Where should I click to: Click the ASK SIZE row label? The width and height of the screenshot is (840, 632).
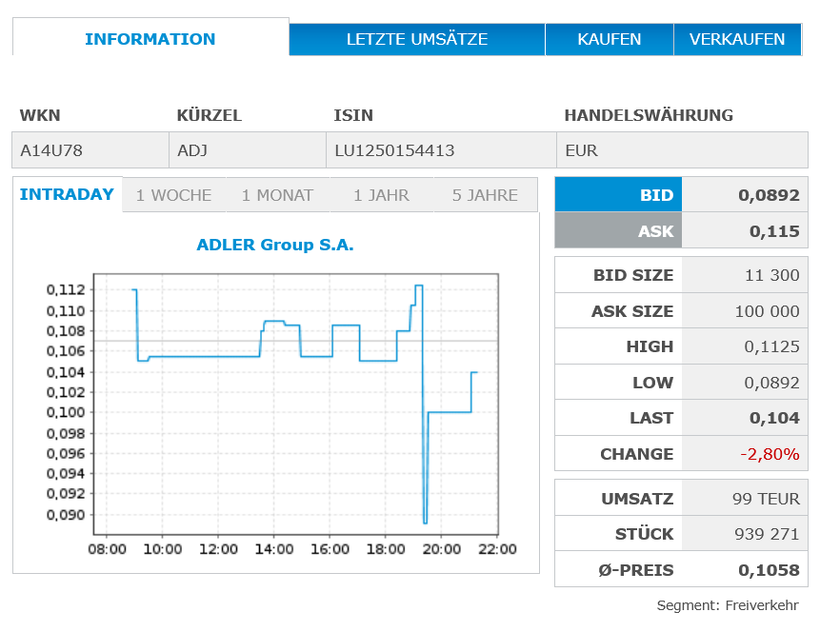click(632, 311)
